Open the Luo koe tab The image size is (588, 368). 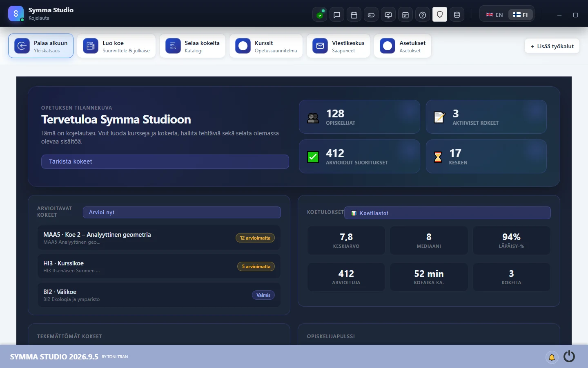point(116,46)
